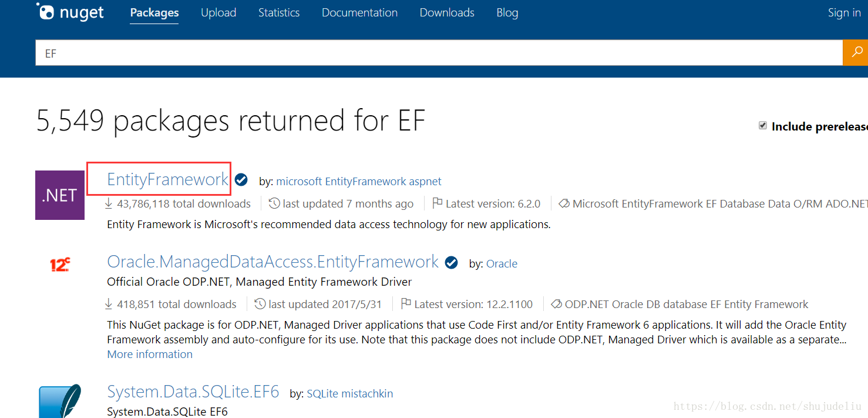Open the Documentation menu item
The height and width of the screenshot is (418, 868).
(x=359, y=12)
